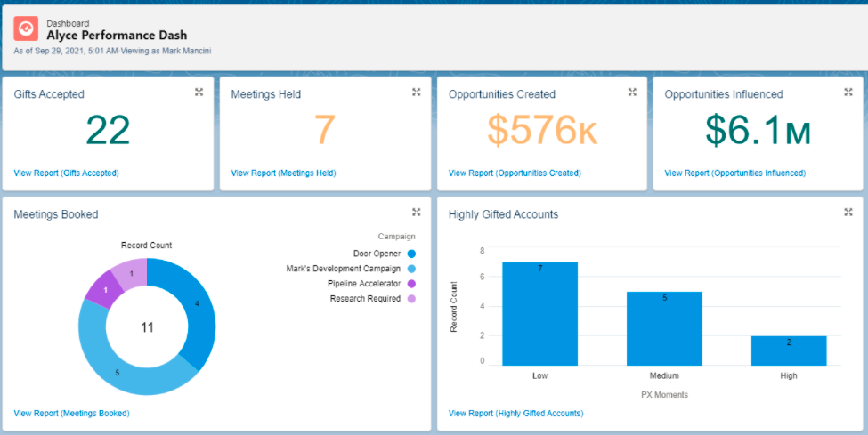The image size is (868, 435).
Task: Click the Low axis label
Action: [x=539, y=375]
